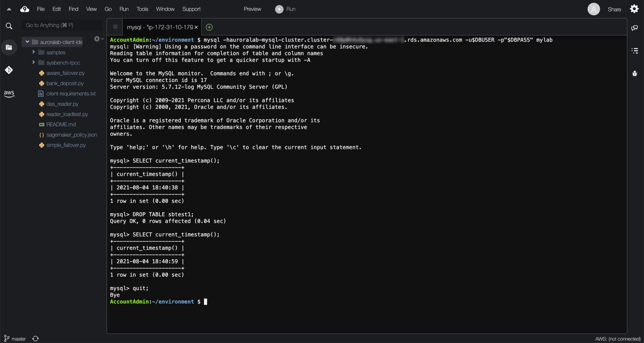
Task: Expand the samples folder
Action: coord(34,52)
